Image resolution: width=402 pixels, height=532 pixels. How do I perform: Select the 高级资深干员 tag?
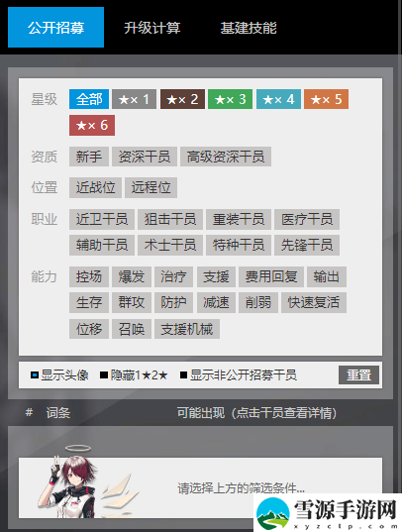(x=226, y=157)
